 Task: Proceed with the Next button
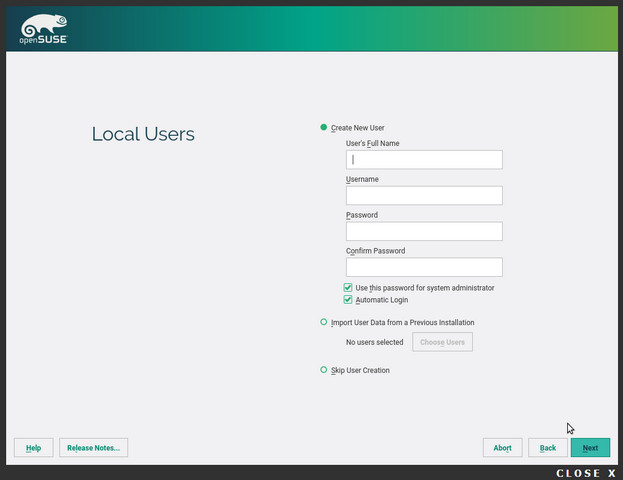click(590, 448)
